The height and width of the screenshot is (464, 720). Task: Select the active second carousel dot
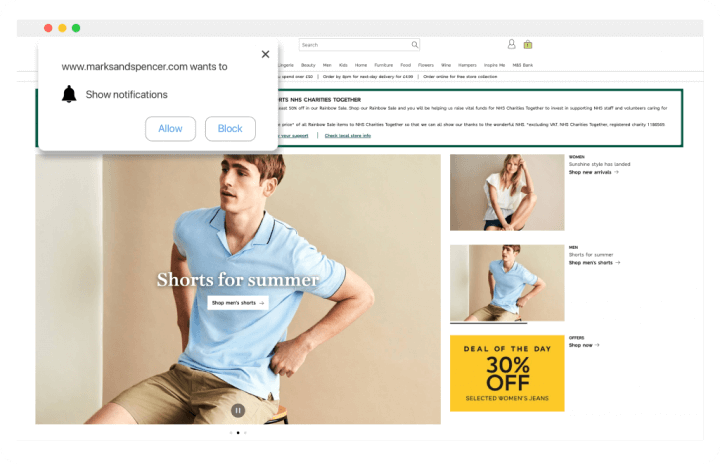point(238,433)
